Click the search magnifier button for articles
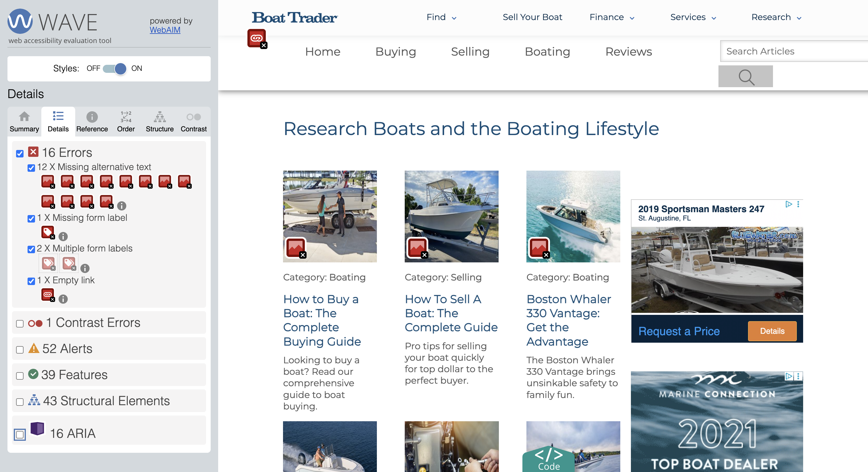This screenshot has height=472, width=868. [x=745, y=77]
